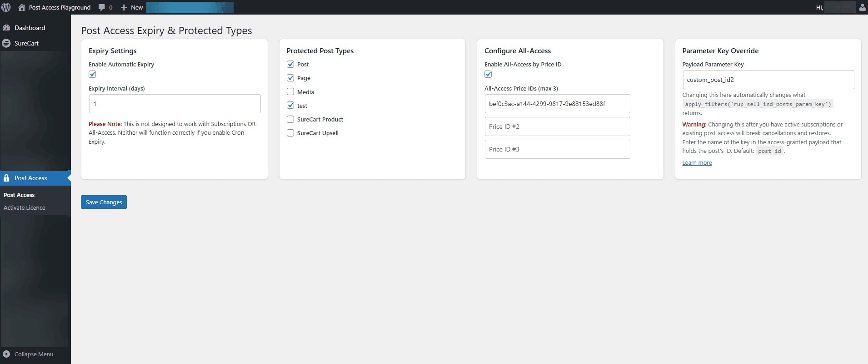868x364 pixels.
Task: Open the home icon for Post Access Playground
Action: [22, 7]
